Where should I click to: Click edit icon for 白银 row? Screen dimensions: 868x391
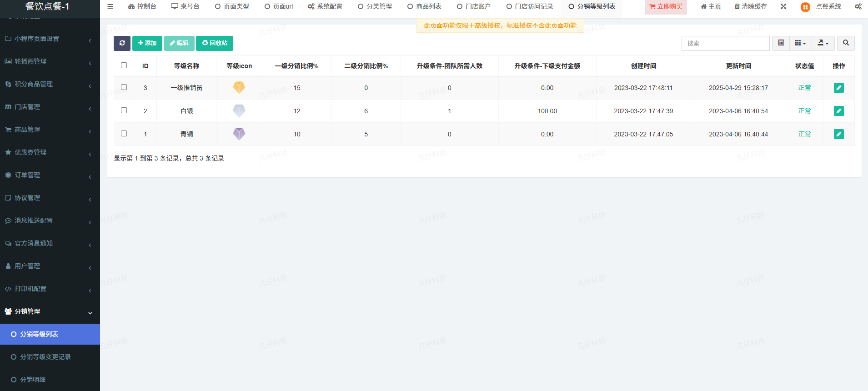click(838, 111)
